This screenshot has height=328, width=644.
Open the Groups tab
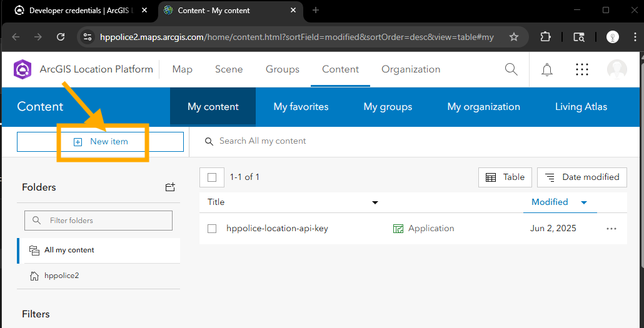pos(283,69)
